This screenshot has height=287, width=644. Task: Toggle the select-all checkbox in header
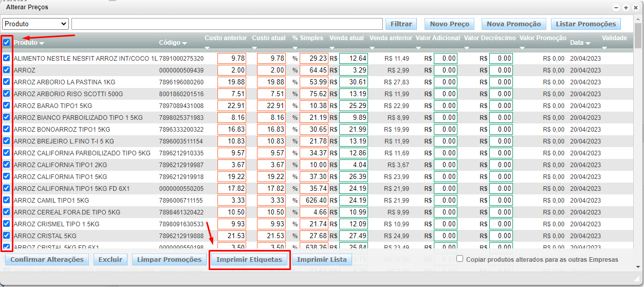tap(7, 43)
